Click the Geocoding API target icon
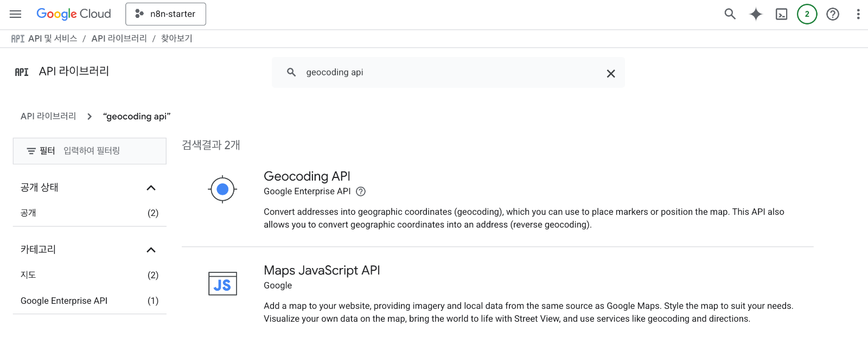 point(222,189)
